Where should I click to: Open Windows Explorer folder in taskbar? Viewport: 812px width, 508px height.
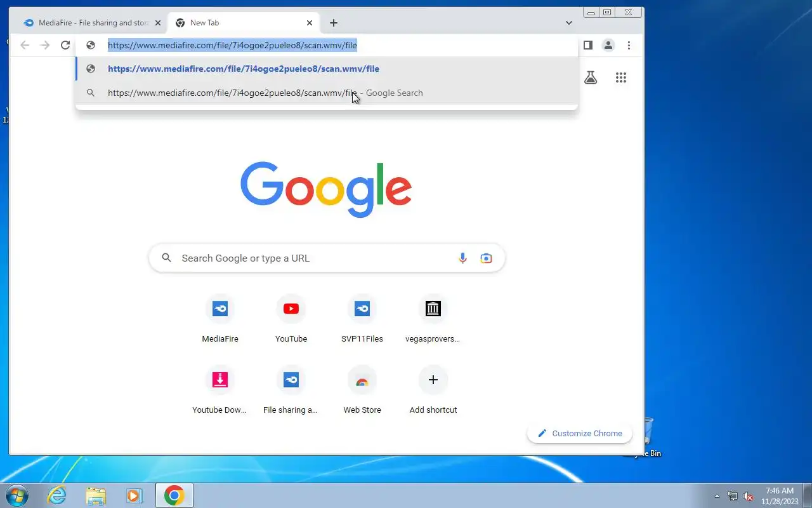tap(96, 495)
